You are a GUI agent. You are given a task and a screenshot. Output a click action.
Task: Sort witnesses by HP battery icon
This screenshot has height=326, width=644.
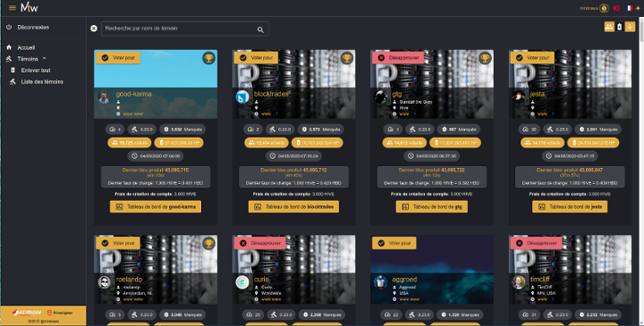pyautogui.click(x=619, y=27)
